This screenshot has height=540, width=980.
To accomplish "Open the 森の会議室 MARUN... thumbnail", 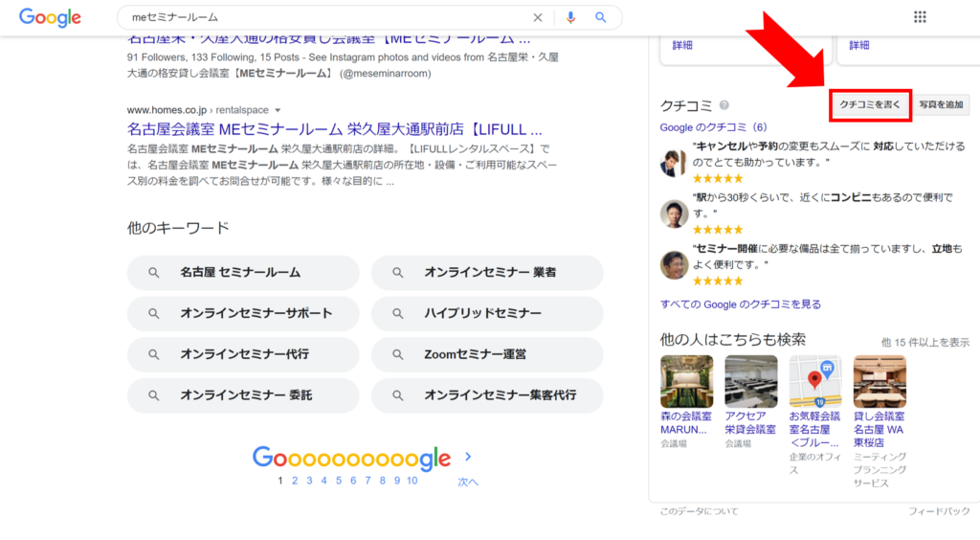I will tap(686, 381).
